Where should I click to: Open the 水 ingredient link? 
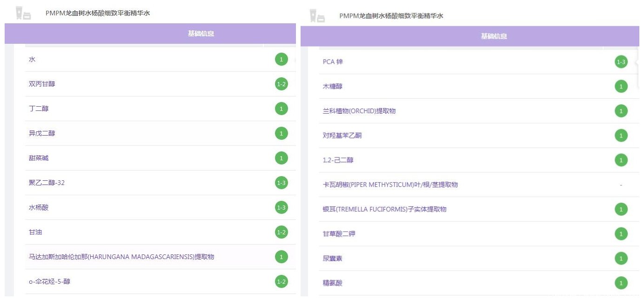coord(32,60)
